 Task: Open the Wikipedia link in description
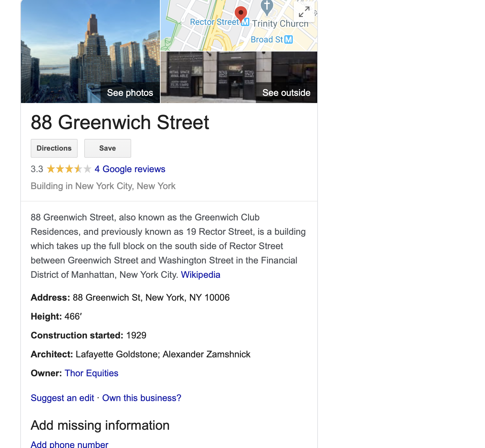pos(201,275)
